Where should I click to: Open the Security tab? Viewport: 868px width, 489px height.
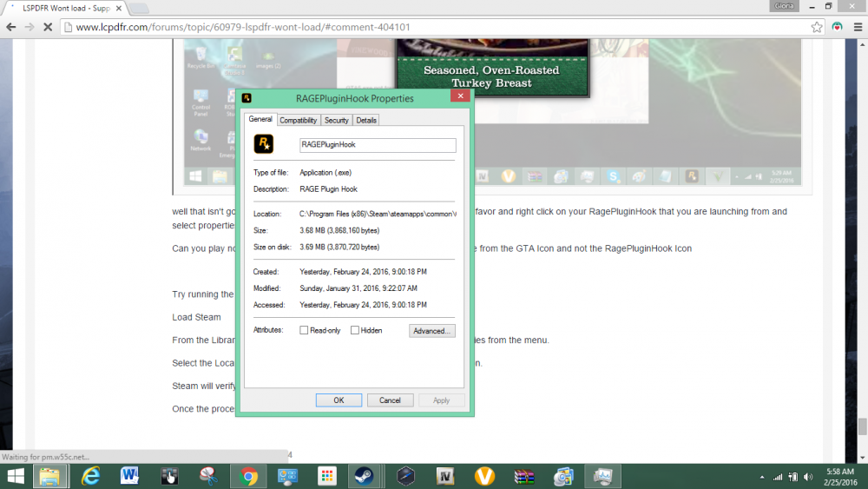tap(337, 120)
